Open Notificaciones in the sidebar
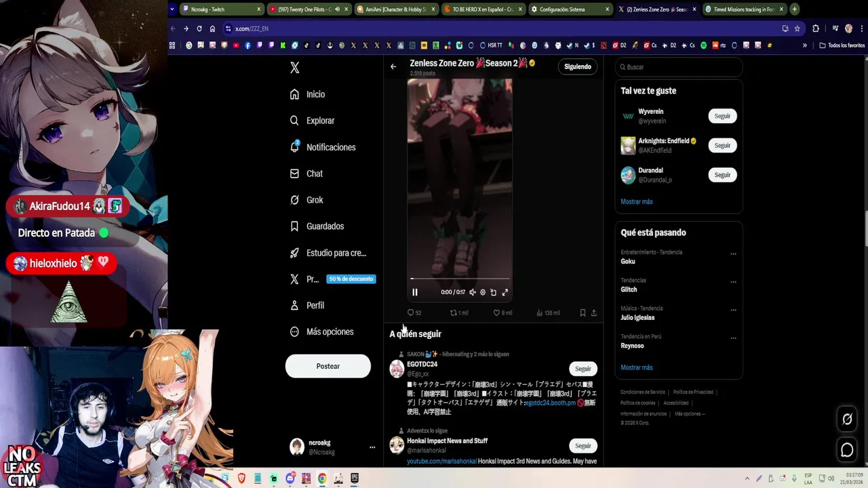Screen dimensions: 868x488 (323, 147)
